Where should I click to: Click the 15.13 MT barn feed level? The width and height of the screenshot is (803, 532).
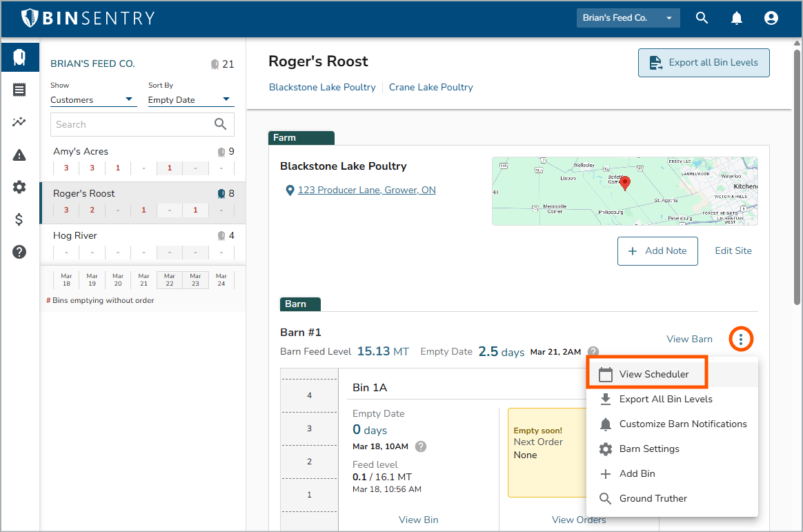[383, 352]
